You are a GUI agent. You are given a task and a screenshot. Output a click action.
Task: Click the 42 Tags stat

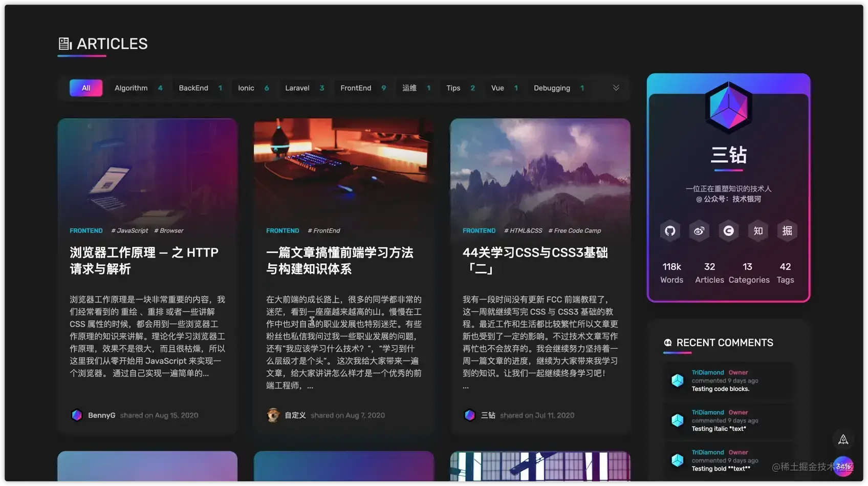[785, 273]
